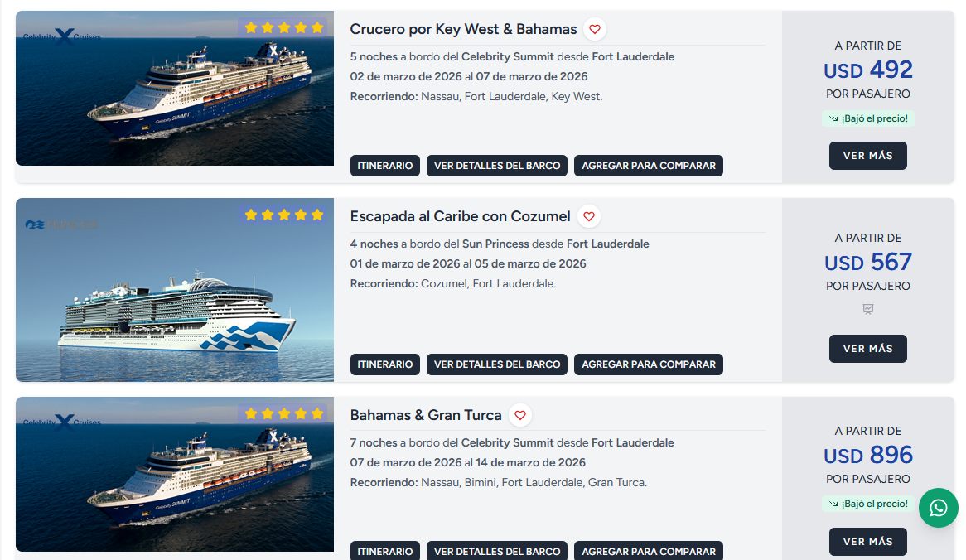
Task: Add Key West & Bahamas cruise to compare
Action: [x=649, y=166]
